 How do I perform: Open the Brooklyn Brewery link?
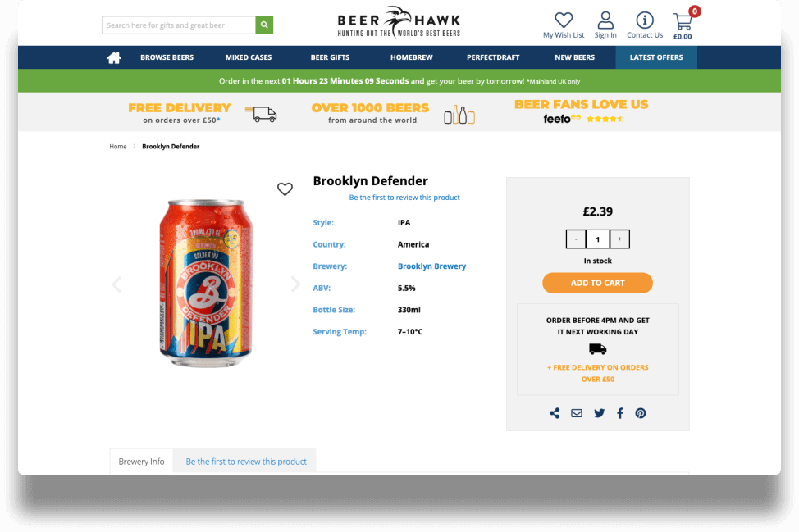pyautogui.click(x=431, y=266)
